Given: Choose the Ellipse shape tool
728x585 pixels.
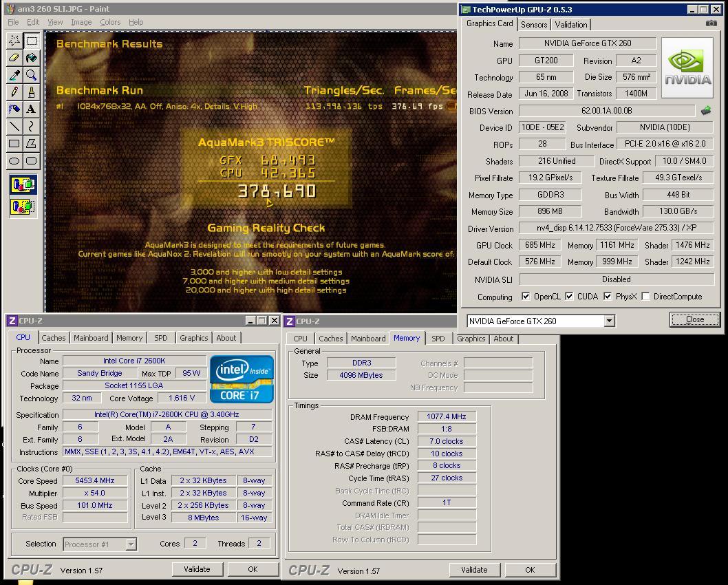Looking at the screenshot, I should (x=14, y=160).
